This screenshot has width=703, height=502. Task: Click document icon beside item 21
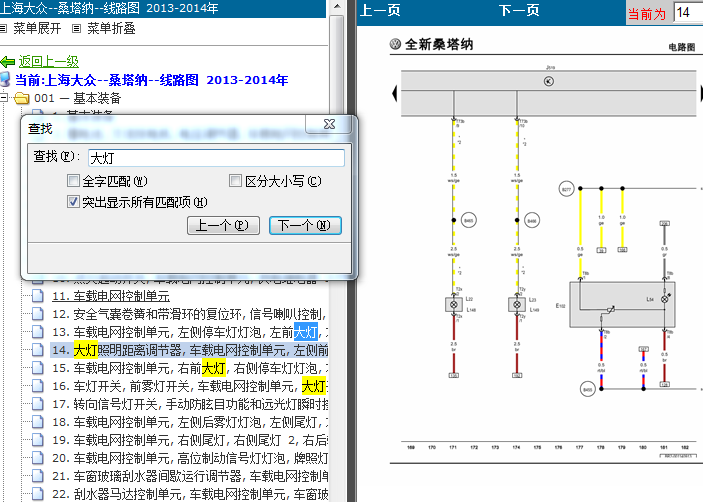pyautogui.click(x=38, y=476)
